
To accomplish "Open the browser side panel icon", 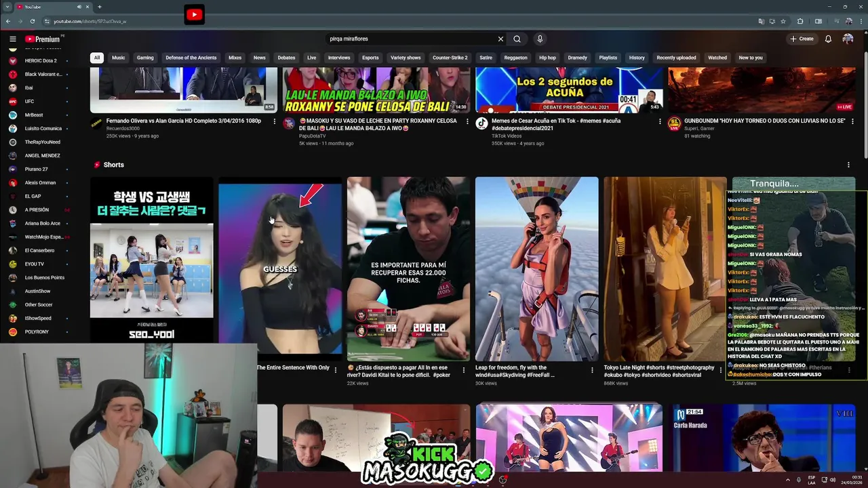I will click(818, 21).
